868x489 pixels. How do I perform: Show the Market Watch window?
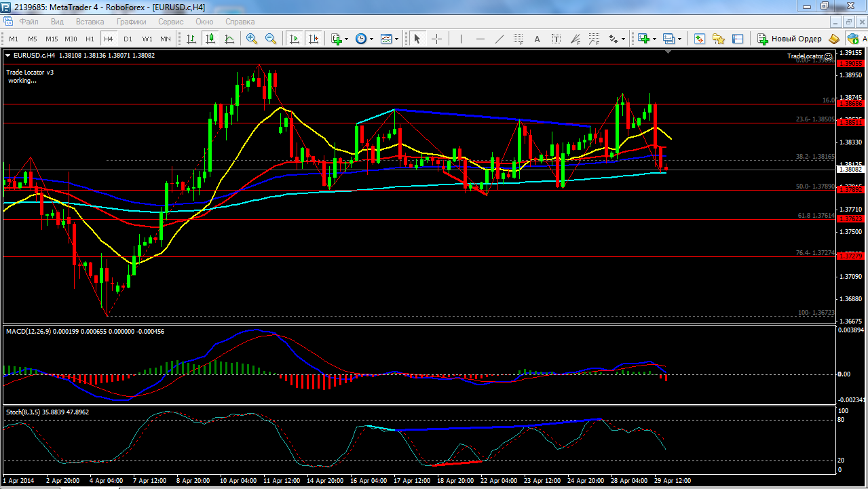coord(699,39)
